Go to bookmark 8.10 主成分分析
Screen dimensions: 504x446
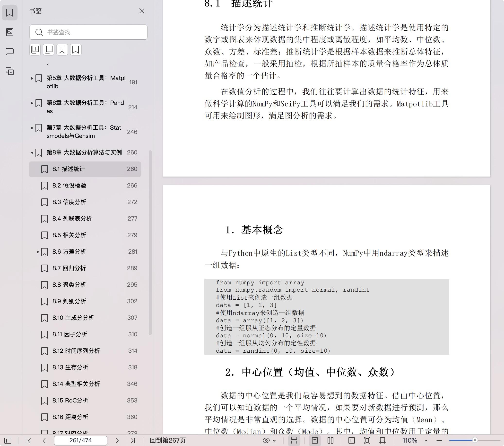[85, 318]
